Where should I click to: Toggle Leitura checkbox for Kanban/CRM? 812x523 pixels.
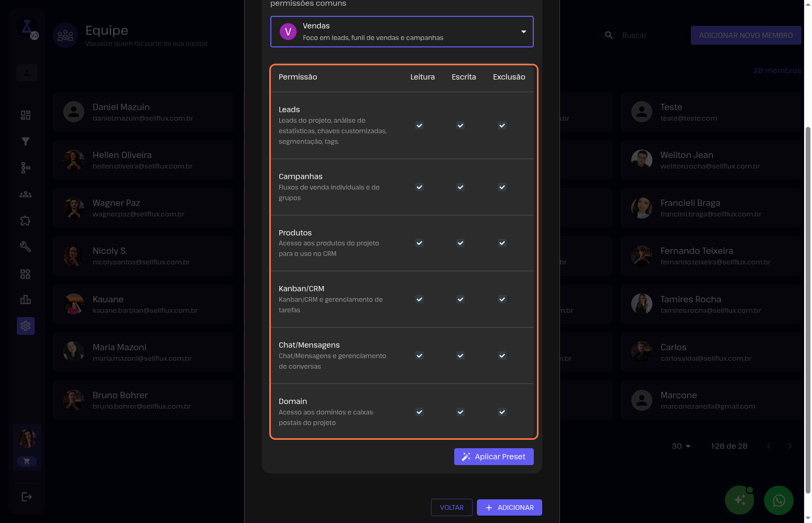419,299
